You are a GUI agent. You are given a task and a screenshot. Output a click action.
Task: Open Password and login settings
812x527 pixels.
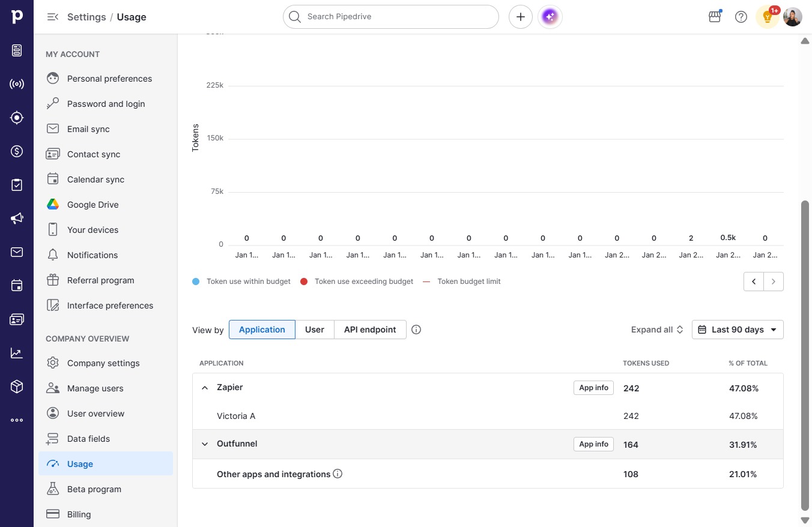coord(106,104)
